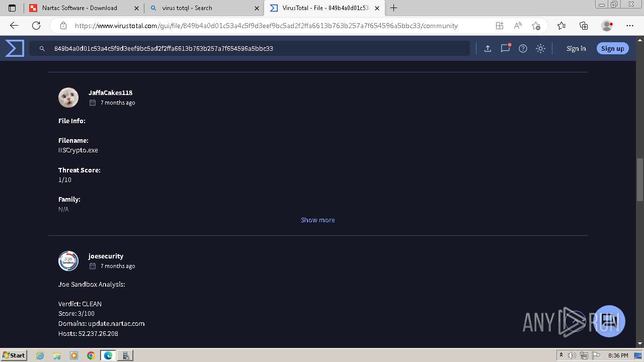Select the update.nartac.com domain text
This screenshot has width=644, height=362.
click(116, 323)
